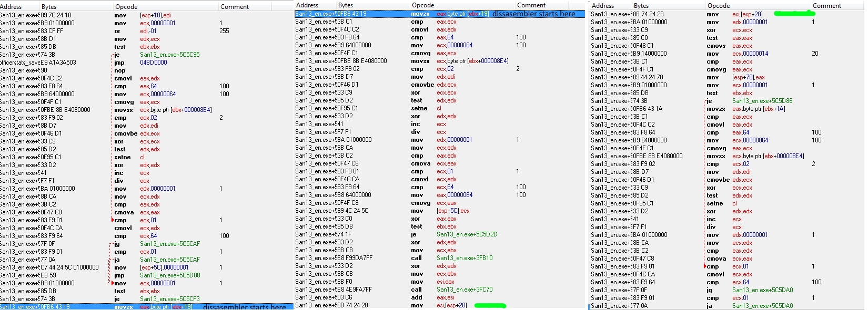The width and height of the screenshot is (868, 310).
Task: Select highlighted movzx [ebx+19] row in middle panel
Action: pyautogui.click(x=439, y=14)
